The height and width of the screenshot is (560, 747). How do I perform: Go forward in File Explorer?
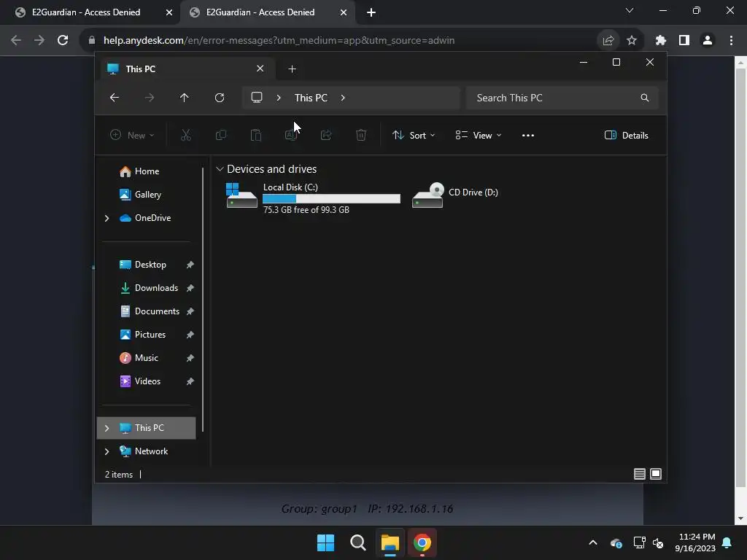[x=149, y=98]
